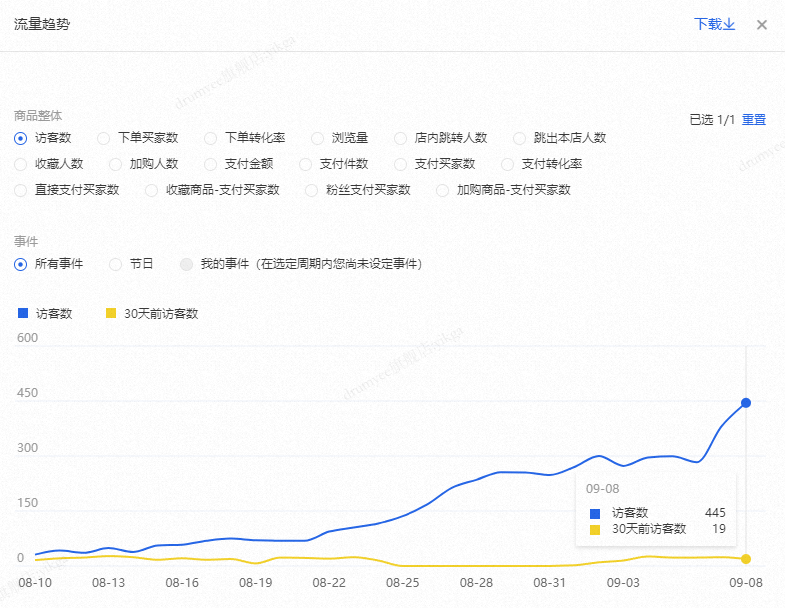Click the 商品整体 section heading
This screenshot has height=608, width=785.
38,116
